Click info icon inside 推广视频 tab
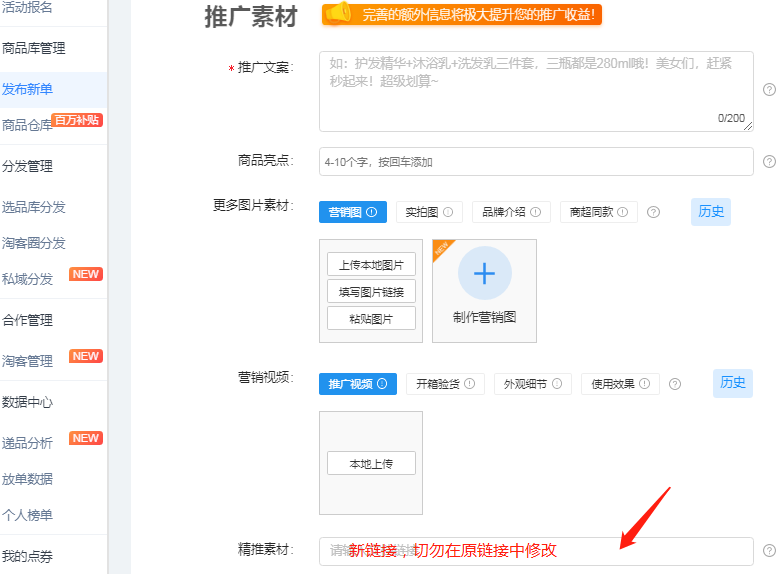 (x=382, y=384)
